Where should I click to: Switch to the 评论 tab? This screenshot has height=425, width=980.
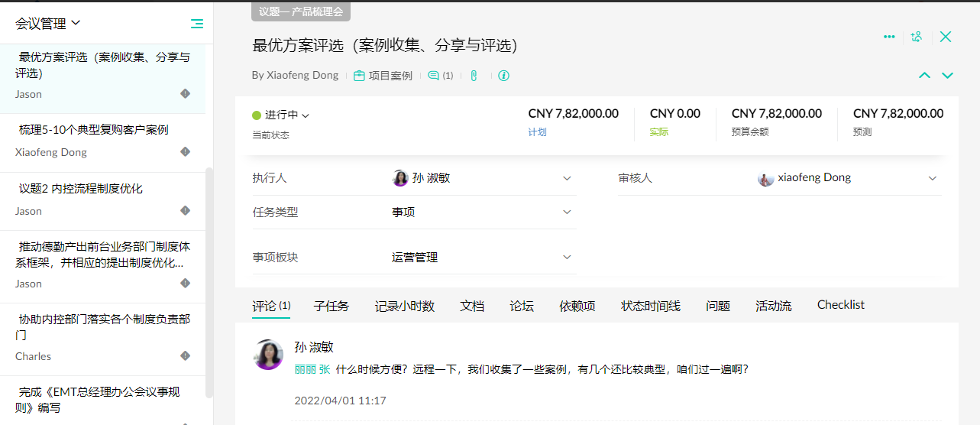coord(271,306)
